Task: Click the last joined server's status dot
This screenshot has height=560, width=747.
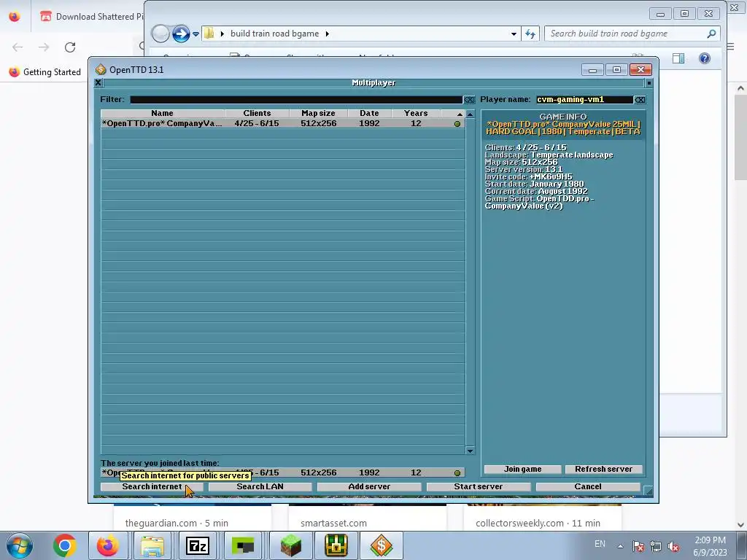Action: pos(457,472)
